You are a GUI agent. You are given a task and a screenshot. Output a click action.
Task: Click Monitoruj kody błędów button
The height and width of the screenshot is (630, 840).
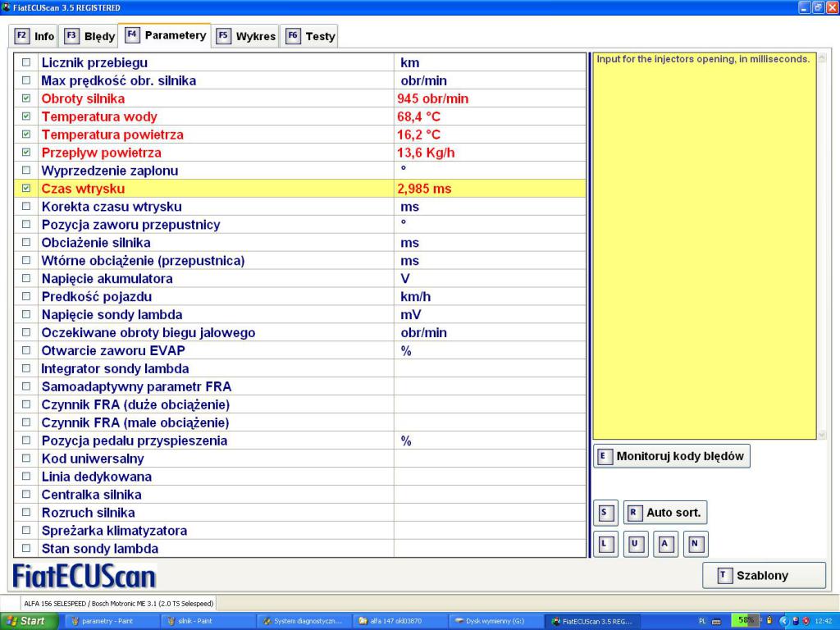671,456
